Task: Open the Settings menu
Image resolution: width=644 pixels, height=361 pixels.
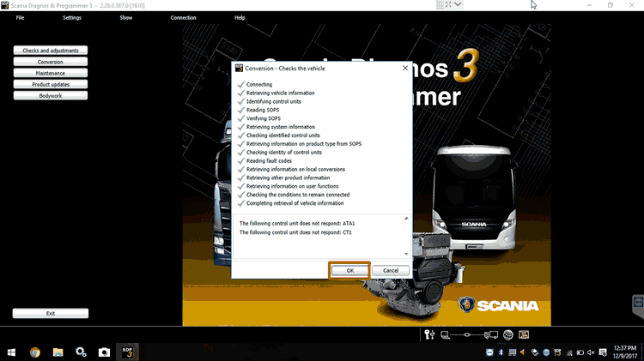Action: tap(72, 18)
